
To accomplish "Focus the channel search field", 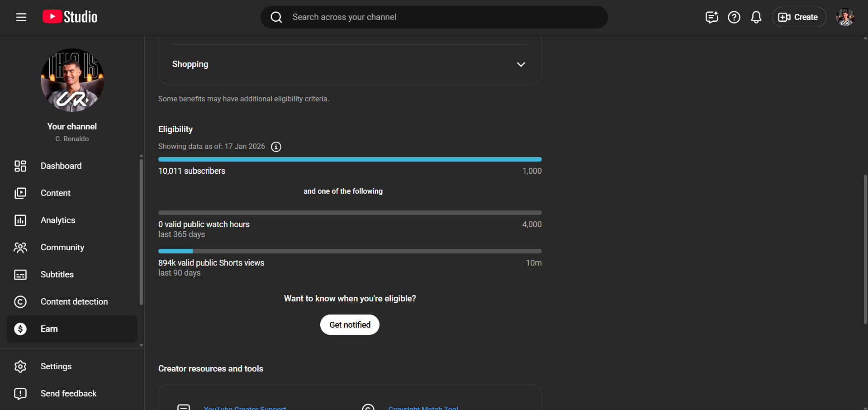I will pos(434,17).
